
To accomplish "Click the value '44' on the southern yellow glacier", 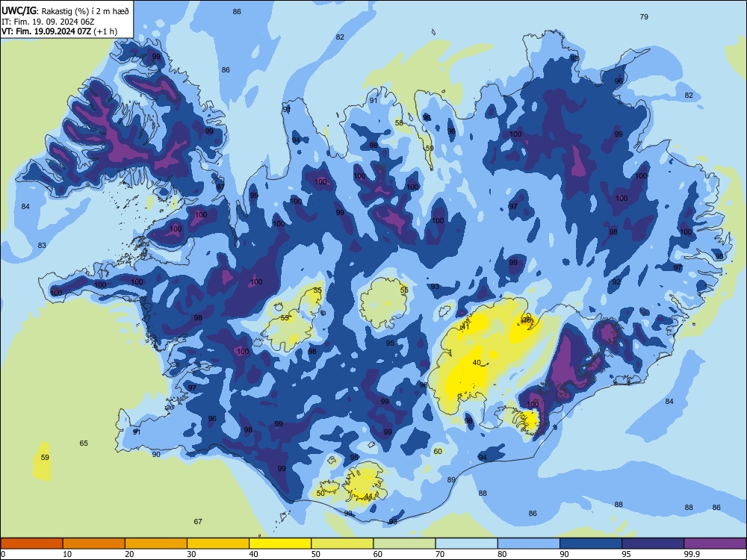I will point(368,497).
